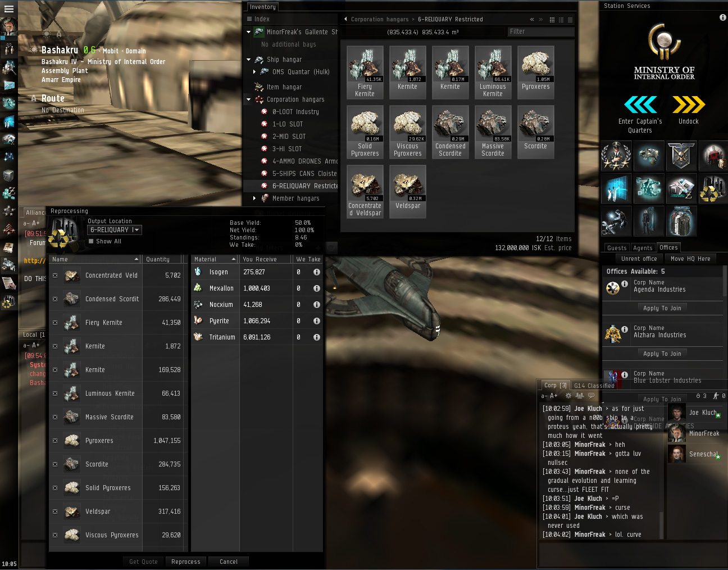This screenshot has width=728, height=570.
Task: Open the Neocom hamburger menu
Action: tap(8, 8)
